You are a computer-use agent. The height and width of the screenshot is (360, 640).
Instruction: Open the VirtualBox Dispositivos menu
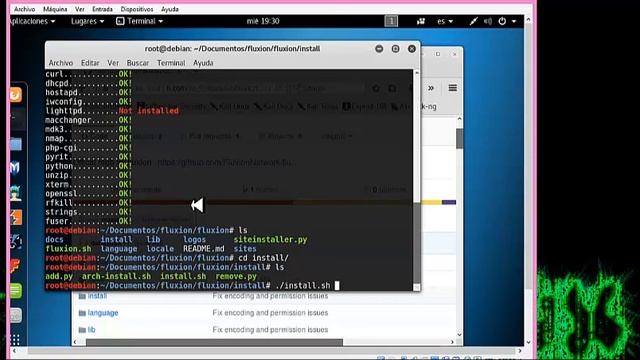click(137, 9)
